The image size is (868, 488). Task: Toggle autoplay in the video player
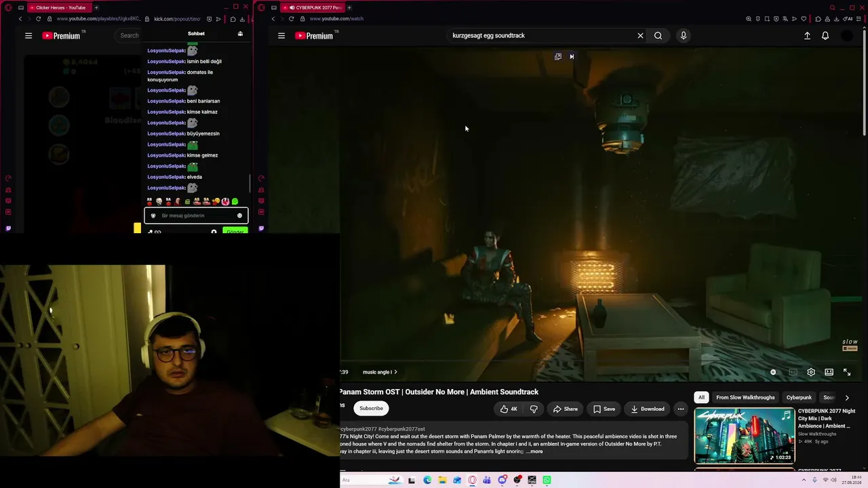click(773, 372)
